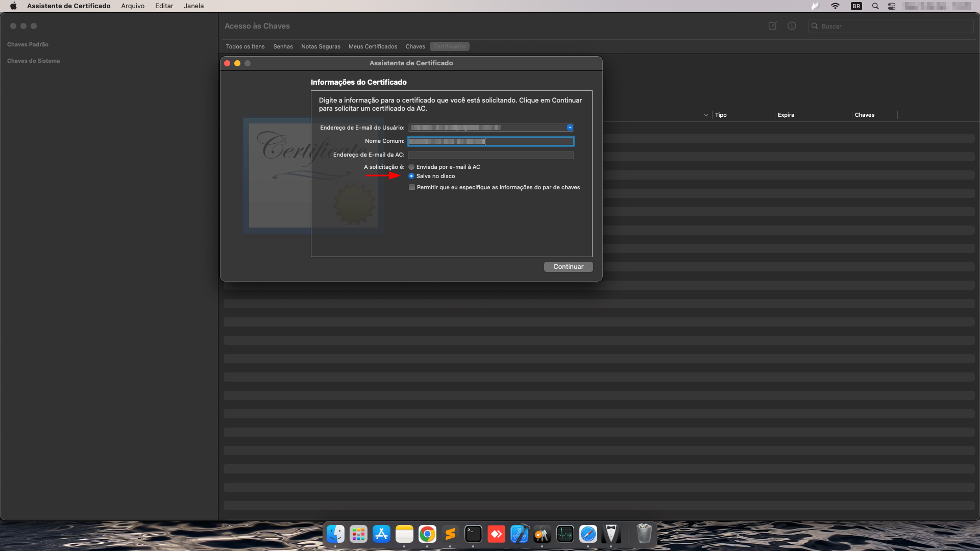Open the red AnyDesk app in Dock
Image resolution: width=980 pixels, height=551 pixels.
click(496, 534)
